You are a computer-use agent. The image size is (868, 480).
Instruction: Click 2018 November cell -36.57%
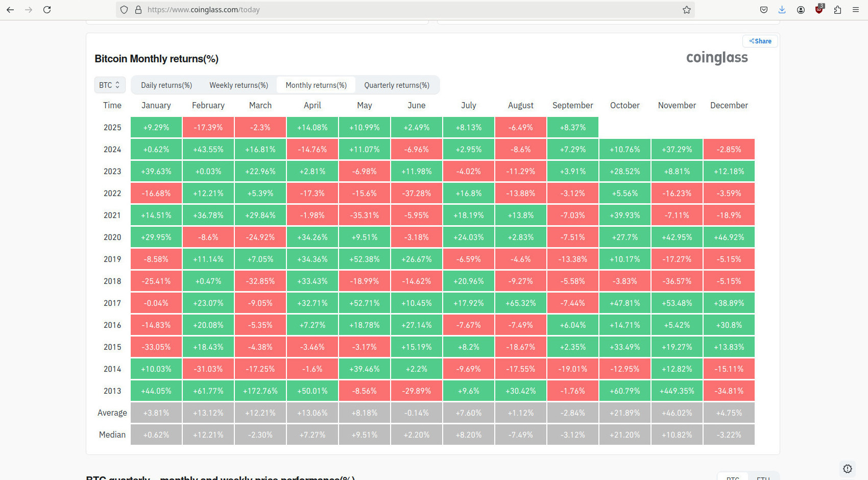pyautogui.click(x=677, y=281)
